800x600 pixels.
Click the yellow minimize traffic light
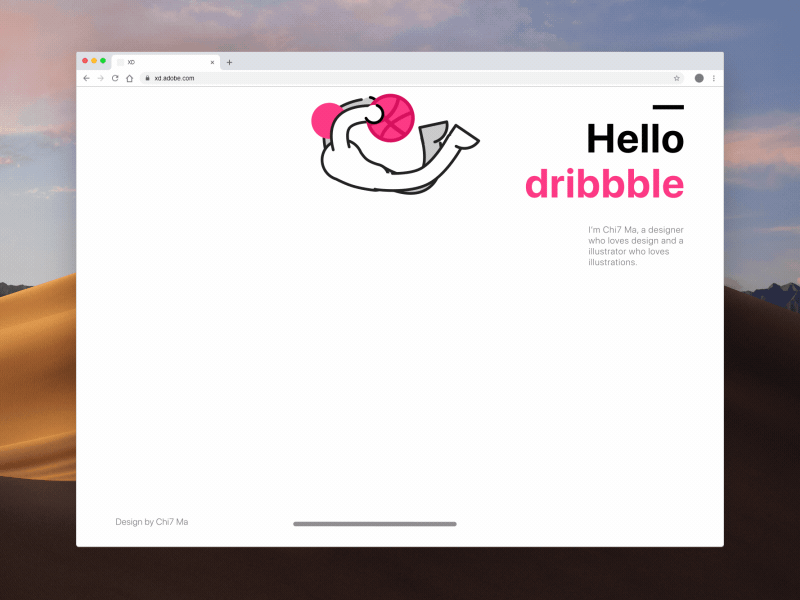point(95,60)
